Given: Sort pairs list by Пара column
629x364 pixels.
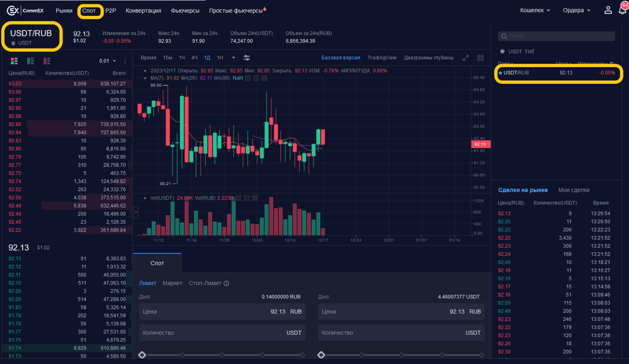Looking at the screenshot, I should tap(505, 63).
